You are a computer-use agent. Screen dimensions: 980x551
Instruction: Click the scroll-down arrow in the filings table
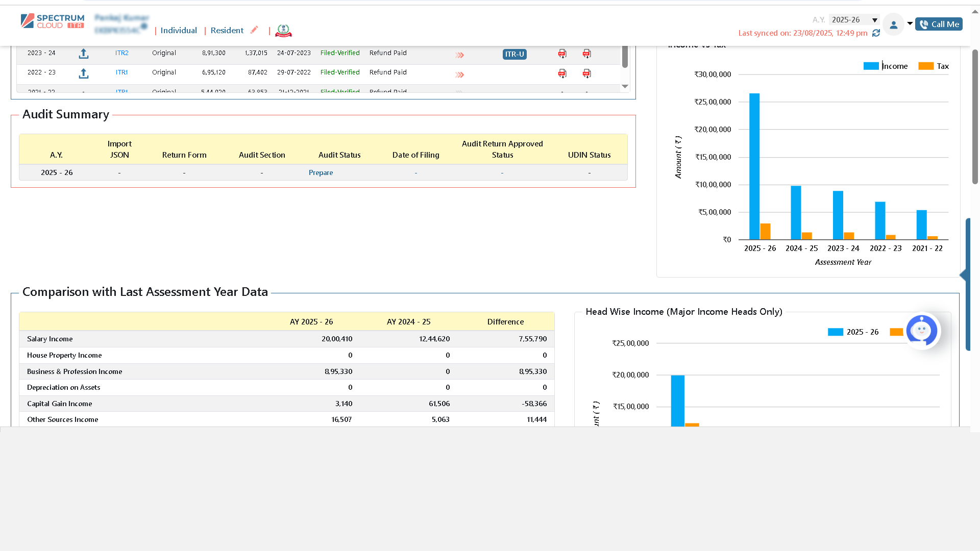[625, 87]
